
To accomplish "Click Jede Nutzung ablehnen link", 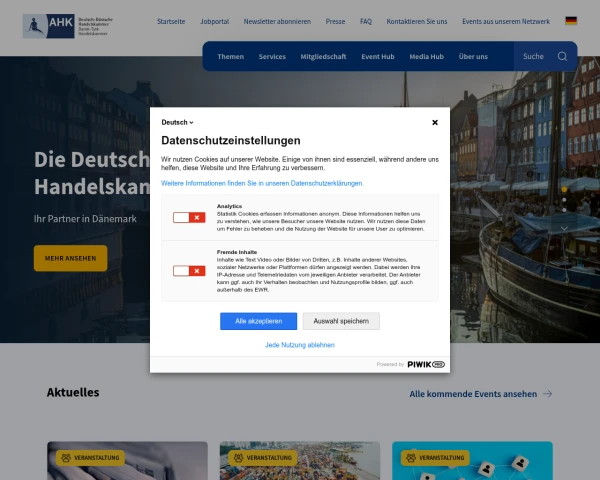I will 300,345.
